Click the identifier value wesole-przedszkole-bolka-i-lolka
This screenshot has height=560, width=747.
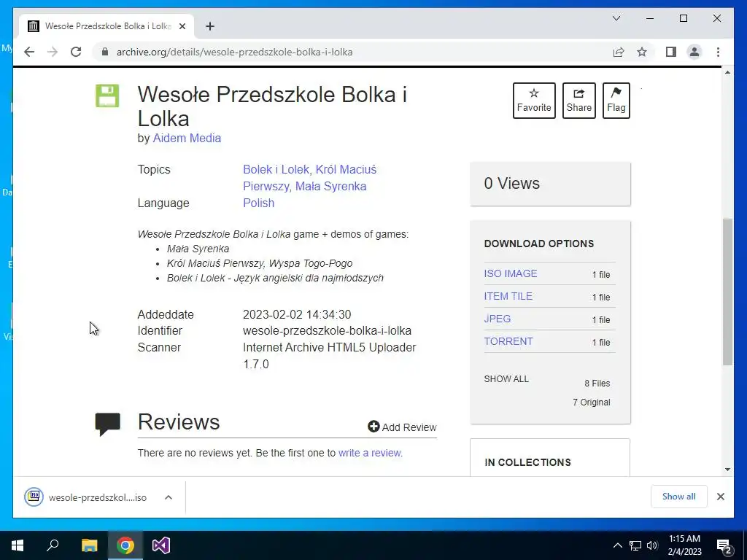point(328,330)
